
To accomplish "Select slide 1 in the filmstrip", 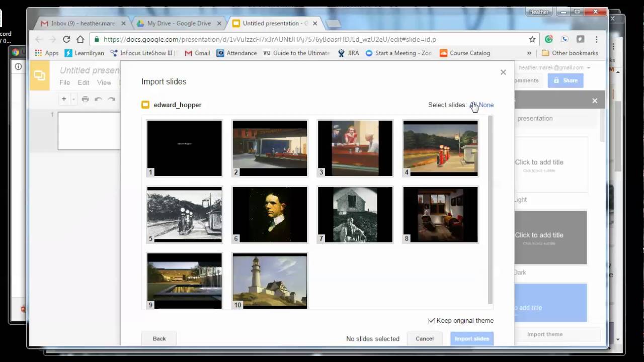I will (89, 131).
